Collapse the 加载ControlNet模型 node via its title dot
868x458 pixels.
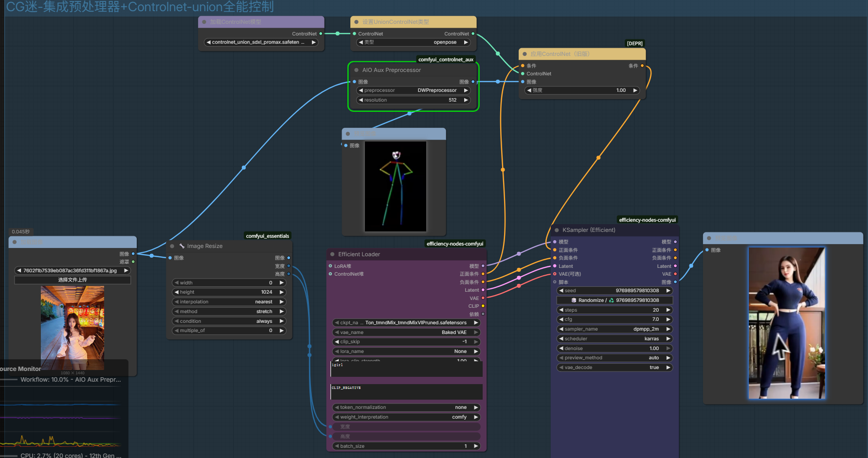tap(204, 22)
